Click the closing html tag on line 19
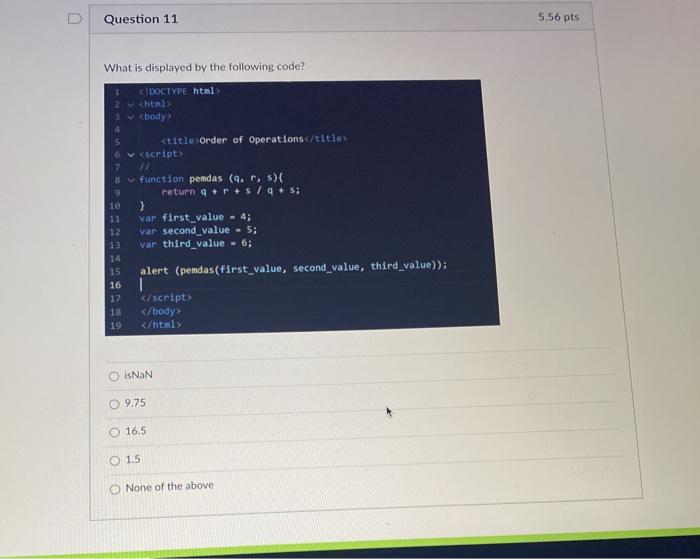 [x=161, y=325]
